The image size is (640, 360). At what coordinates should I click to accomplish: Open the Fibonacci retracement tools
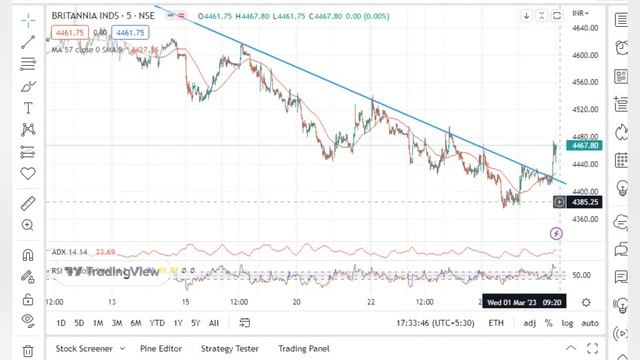pos(28,64)
